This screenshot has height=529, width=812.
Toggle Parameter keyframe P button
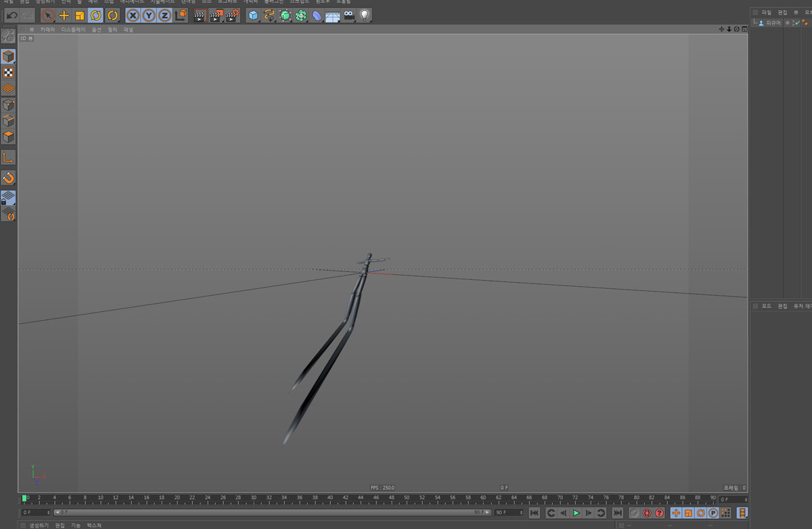[713, 513]
